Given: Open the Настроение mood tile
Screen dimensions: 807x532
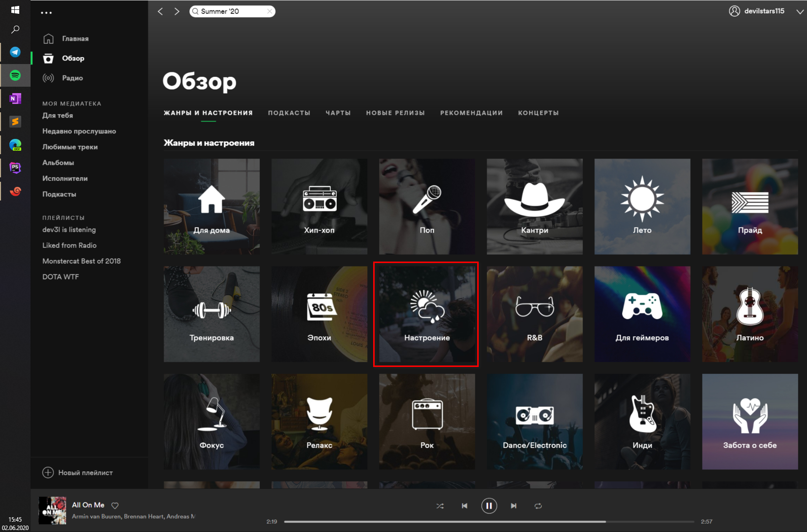Looking at the screenshot, I should click(427, 314).
